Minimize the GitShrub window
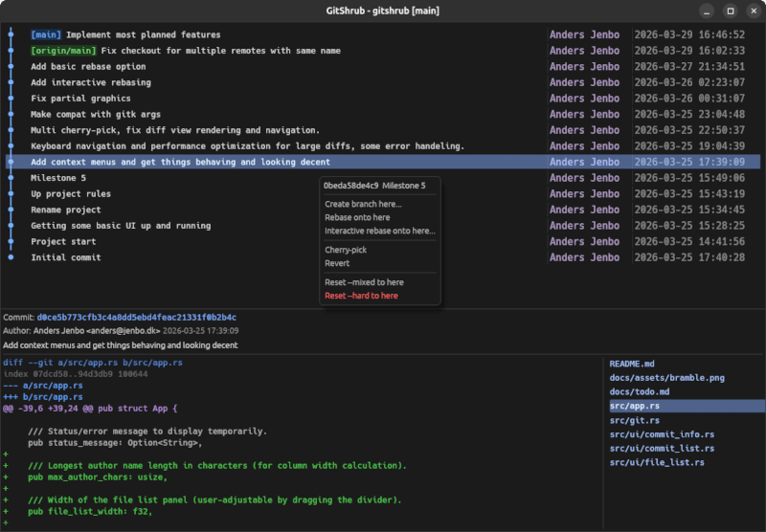Screen dimensions: 766x532 point(707,11)
